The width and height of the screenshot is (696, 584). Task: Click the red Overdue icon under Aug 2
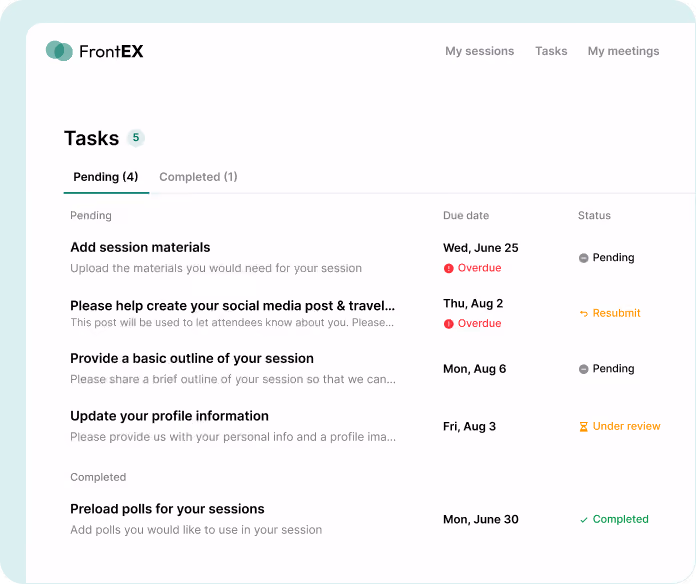[449, 324]
